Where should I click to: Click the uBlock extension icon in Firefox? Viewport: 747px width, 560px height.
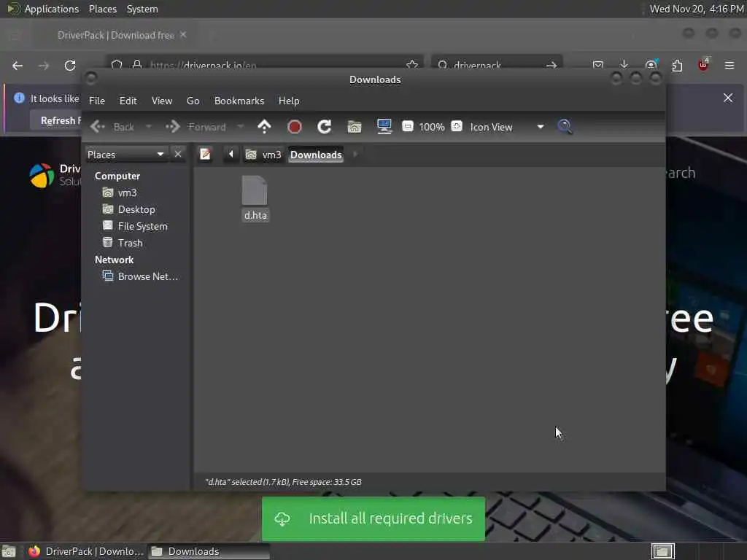pos(703,65)
